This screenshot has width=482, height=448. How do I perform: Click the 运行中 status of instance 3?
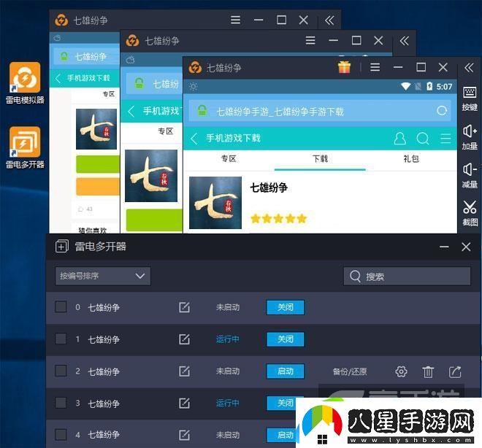pyautogui.click(x=227, y=403)
